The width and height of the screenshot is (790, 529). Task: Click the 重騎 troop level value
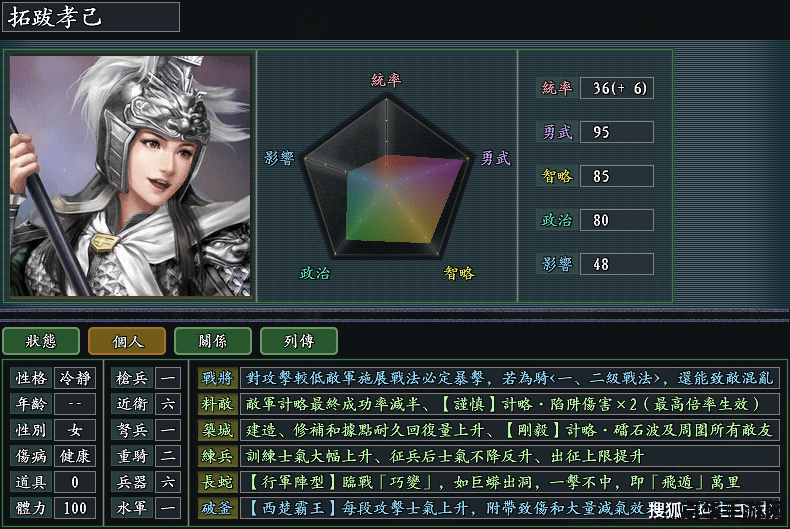click(168, 456)
